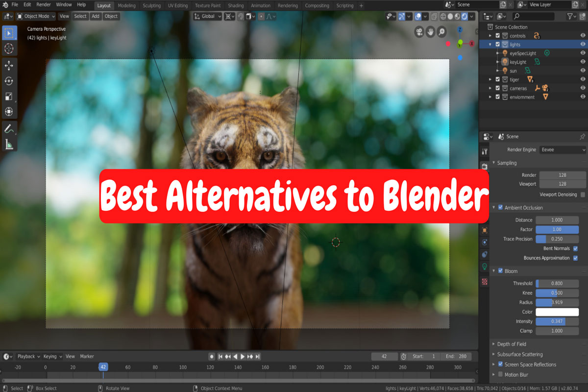Click the new scene icon beside Scene
The width and height of the screenshot is (588, 392).
pos(503,5)
